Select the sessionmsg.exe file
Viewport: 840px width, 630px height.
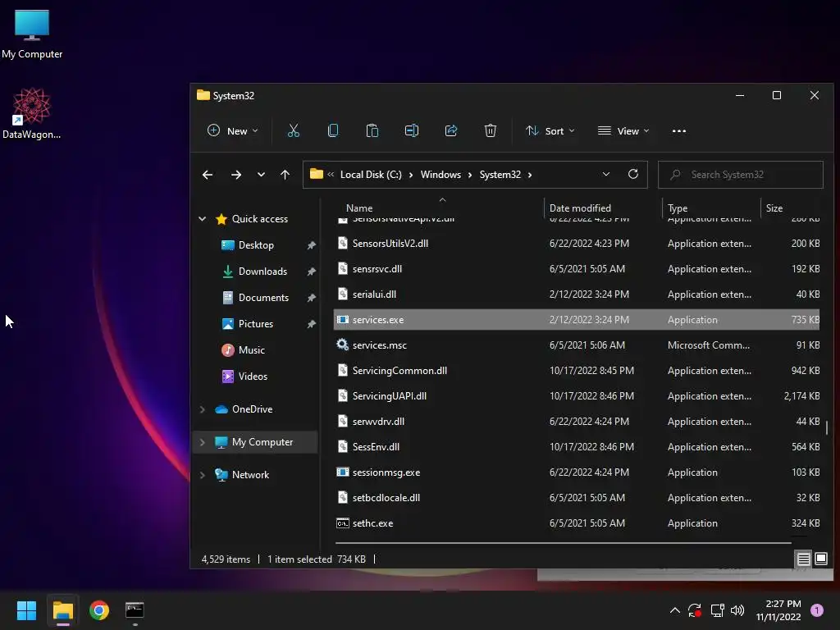pos(577,472)
